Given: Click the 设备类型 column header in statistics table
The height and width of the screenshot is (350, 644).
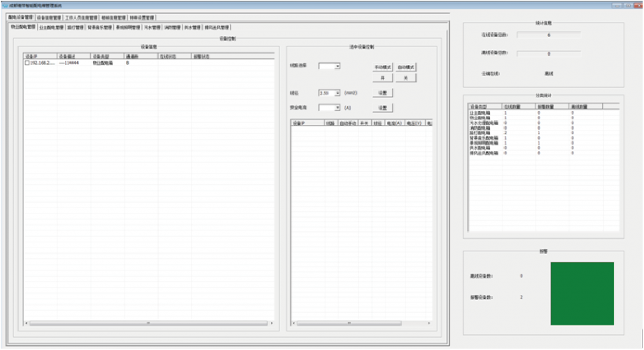Looking at the screenshot, I should (485, 107).
